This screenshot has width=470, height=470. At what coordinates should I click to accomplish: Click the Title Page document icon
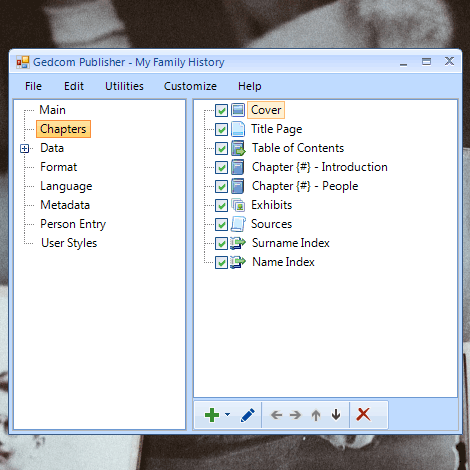238,129
